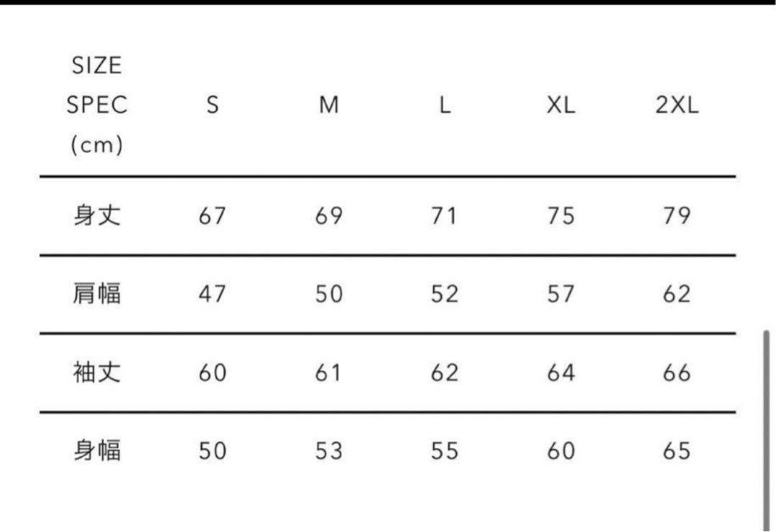Click 身幅 value 53 for size M
Viewport: 776px width, 532px height.
click(328, 450)
